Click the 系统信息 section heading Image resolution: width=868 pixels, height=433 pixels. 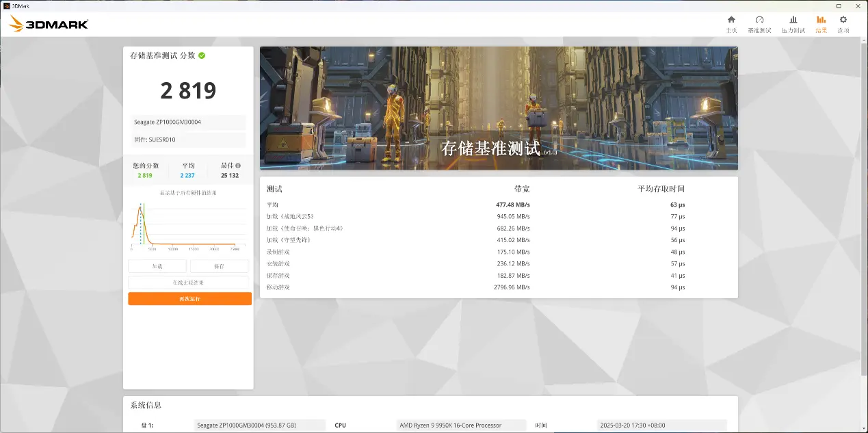146,405
